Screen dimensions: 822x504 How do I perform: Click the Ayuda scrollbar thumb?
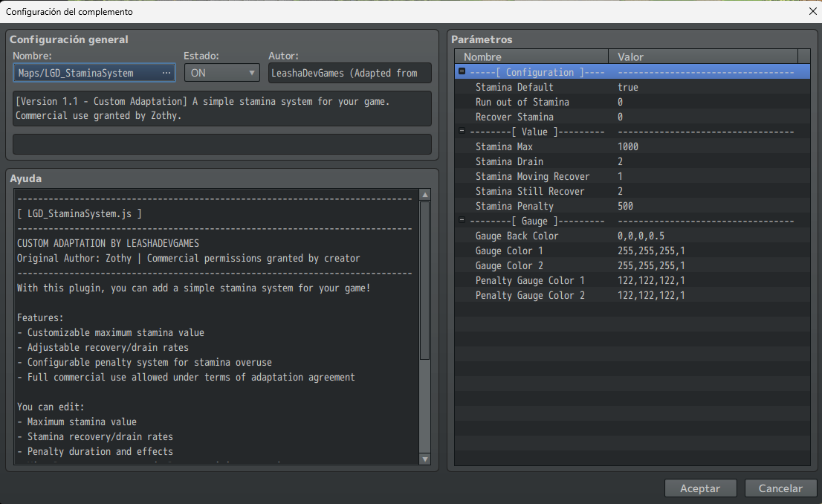[425, 280]
